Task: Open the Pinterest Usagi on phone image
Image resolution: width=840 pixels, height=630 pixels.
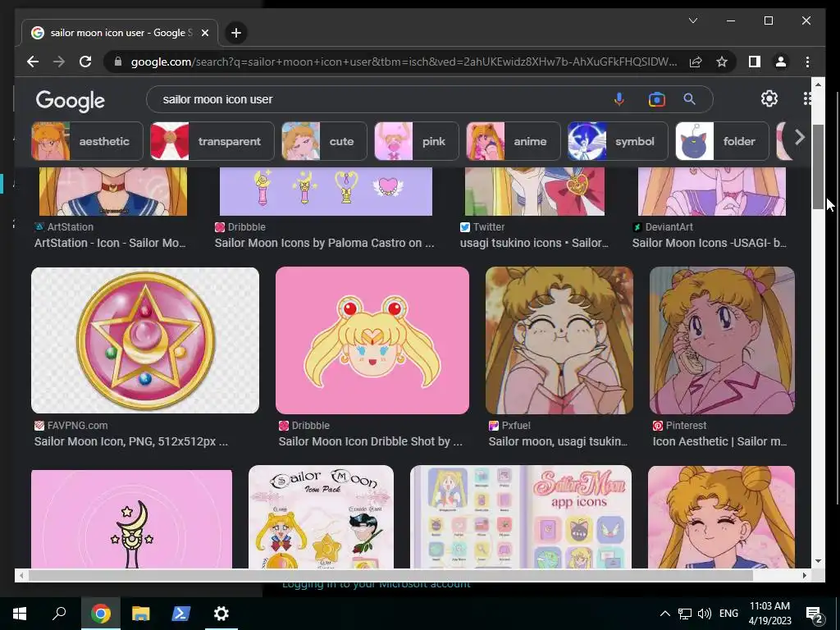Action: tap(722, 340)
